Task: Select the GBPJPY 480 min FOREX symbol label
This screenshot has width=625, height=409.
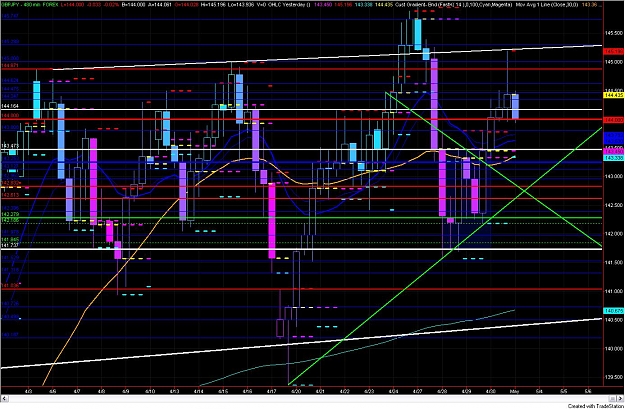Action: click(29, 5)
